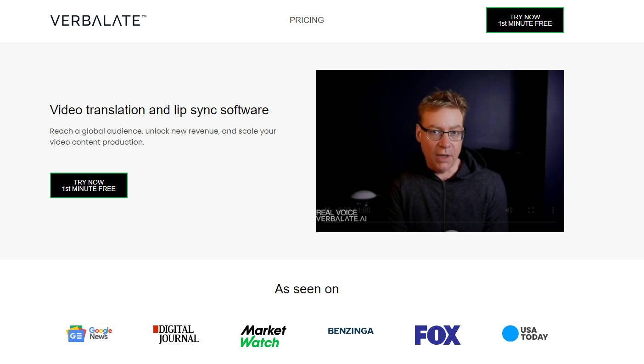Image resolution: width=644 pixels, height=364 pixels.
Task: Click the MarketWatch logo
Action: 263,336
